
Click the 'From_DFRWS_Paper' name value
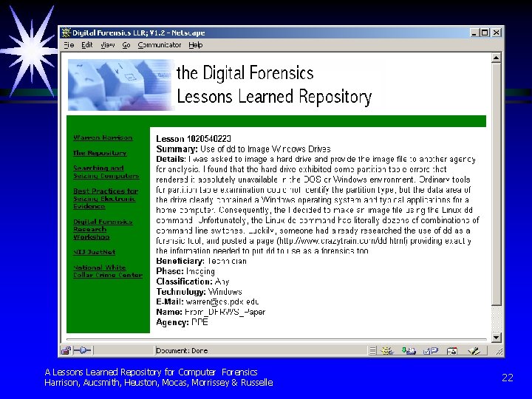(x=225, y=312)
